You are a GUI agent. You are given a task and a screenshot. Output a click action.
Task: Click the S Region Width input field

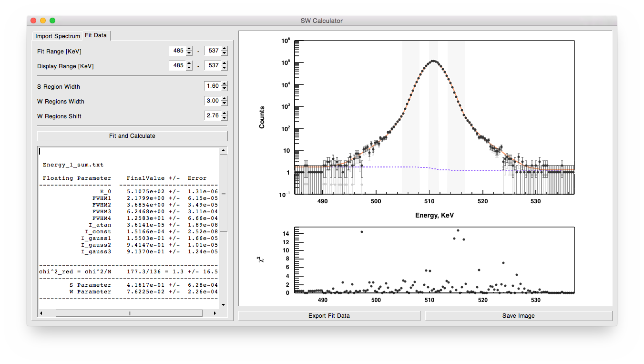click(x=212, y=86)
